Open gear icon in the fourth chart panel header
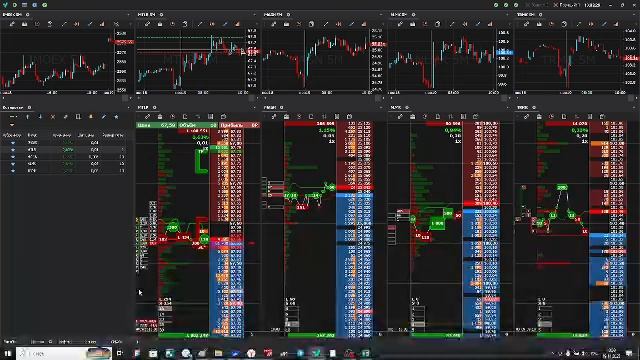 [x=413, y=15]
